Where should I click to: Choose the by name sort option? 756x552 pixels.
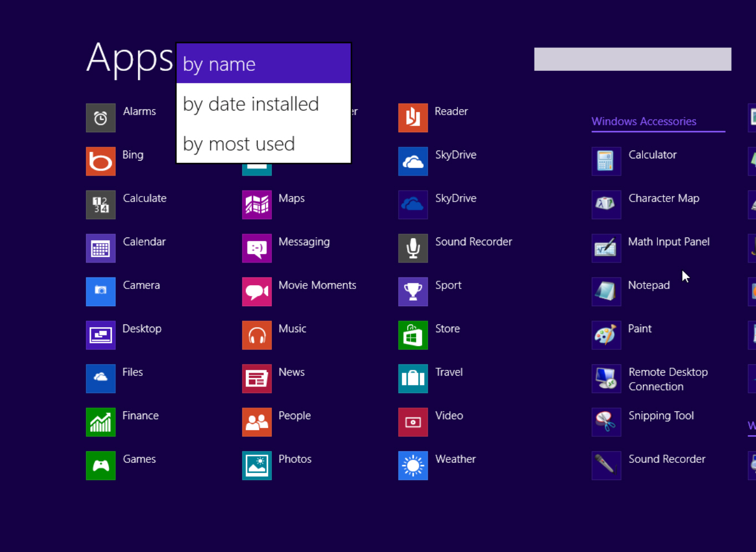219,64
